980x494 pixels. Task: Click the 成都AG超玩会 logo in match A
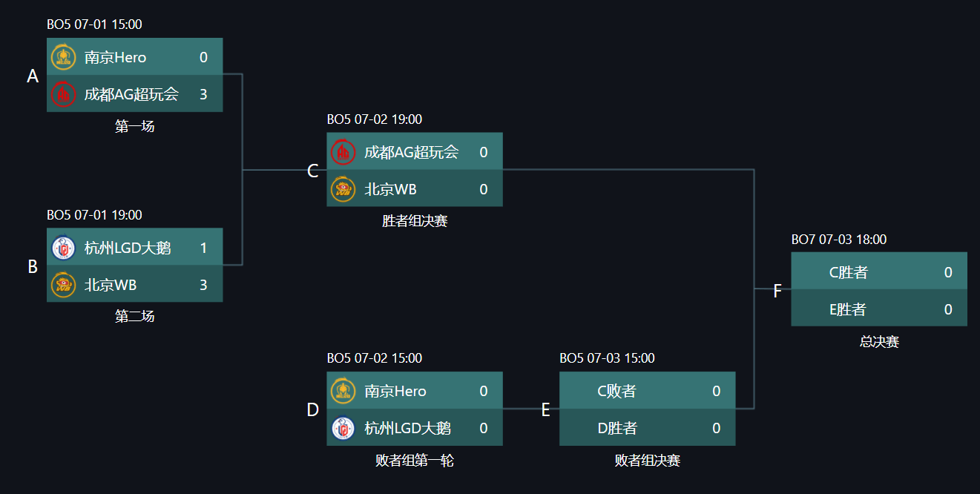click(x=63, y=94)
